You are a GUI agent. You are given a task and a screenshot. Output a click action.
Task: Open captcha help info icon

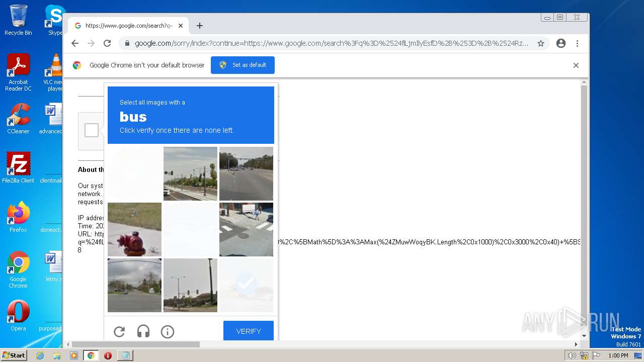[x=168, y=331]
